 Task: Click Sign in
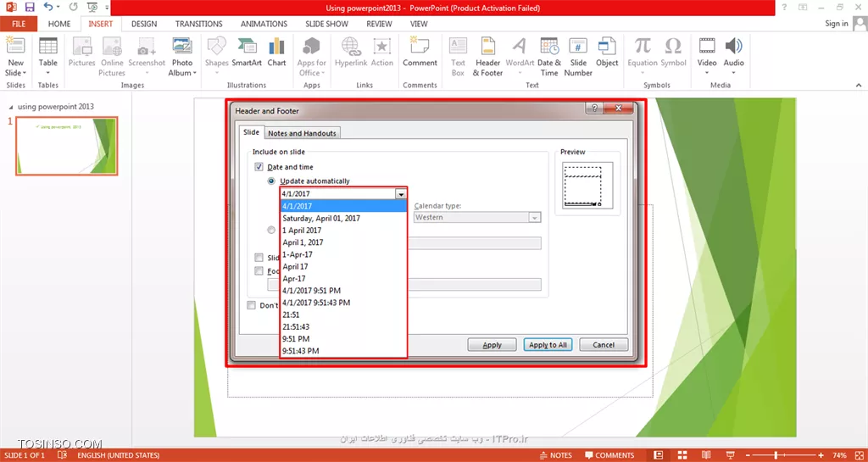pyautogui.click(x=837, y=23)
